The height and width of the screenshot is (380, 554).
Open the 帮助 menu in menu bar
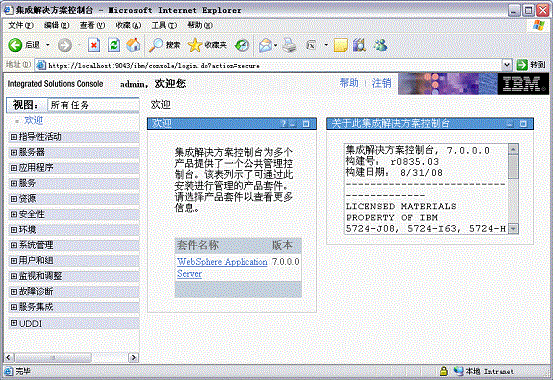200,25
